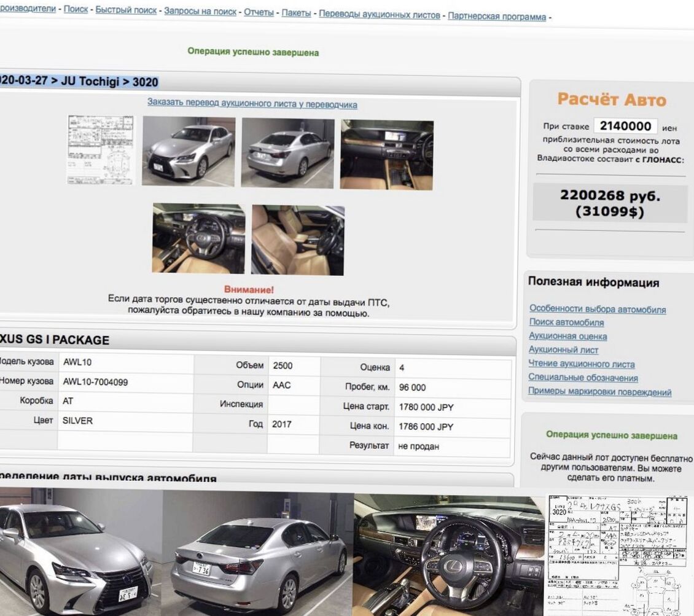Open Аукционная оценка link
Viewport: 694px width, 616px height.
click(568, 336)
